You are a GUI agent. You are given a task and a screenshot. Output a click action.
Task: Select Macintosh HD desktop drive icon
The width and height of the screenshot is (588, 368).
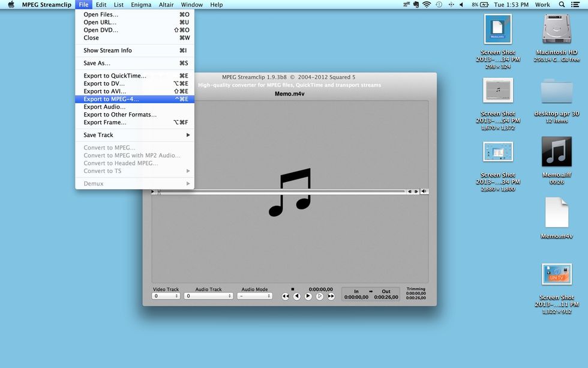click(x=557, y=29)
